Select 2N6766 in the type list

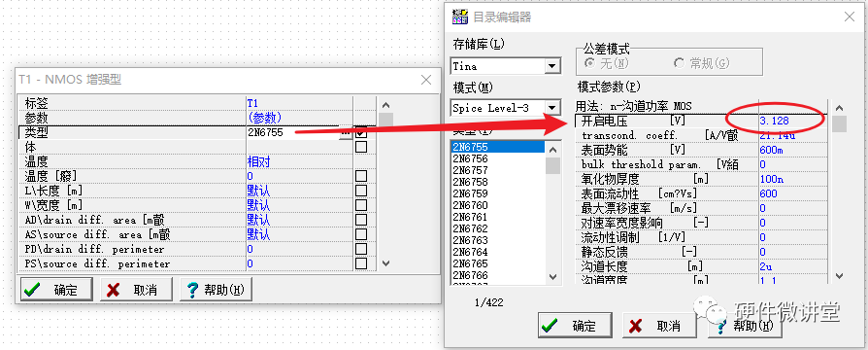point(497,275)
